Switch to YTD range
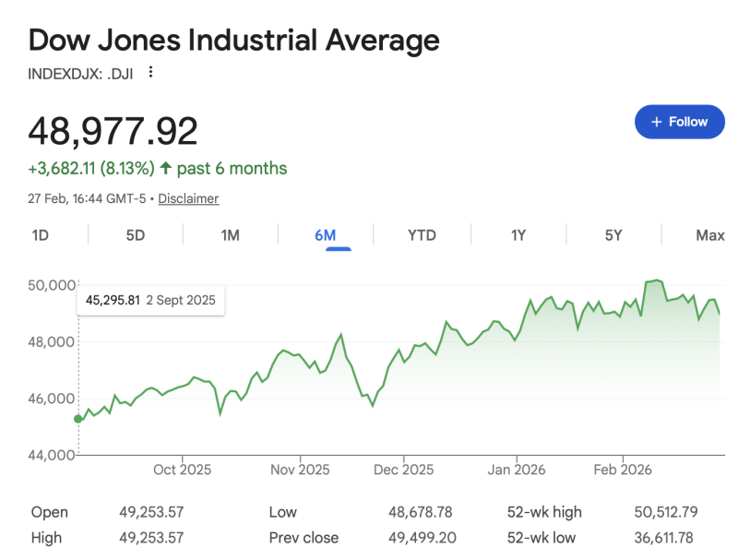 [x=422, y=235]
